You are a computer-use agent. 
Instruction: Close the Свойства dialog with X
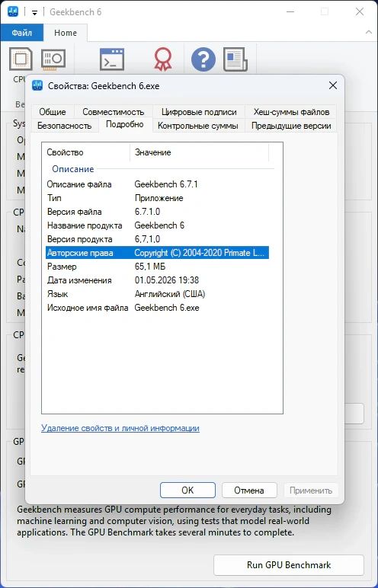332,86
